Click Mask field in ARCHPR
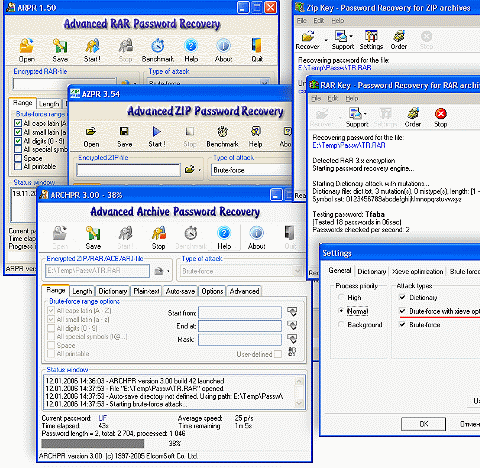Viewport: 480px width, 468px height. (240, 339)
